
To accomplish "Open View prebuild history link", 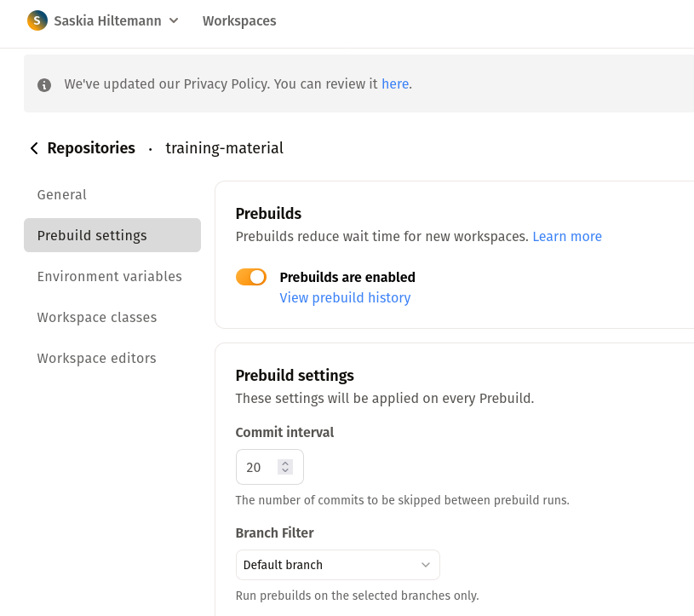I will tap(345, 297).
